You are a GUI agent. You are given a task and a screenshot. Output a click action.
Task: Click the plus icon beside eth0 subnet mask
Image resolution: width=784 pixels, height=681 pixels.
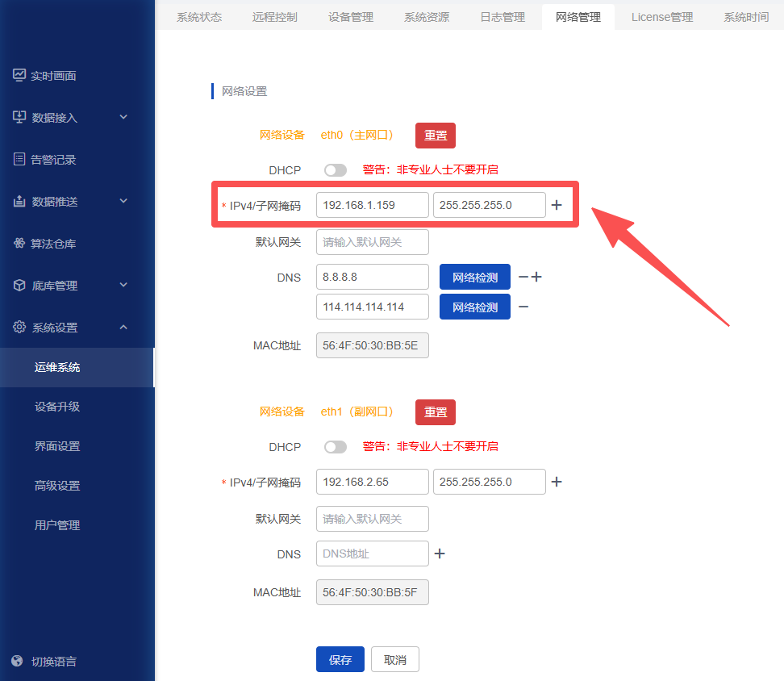pos(557,205)
